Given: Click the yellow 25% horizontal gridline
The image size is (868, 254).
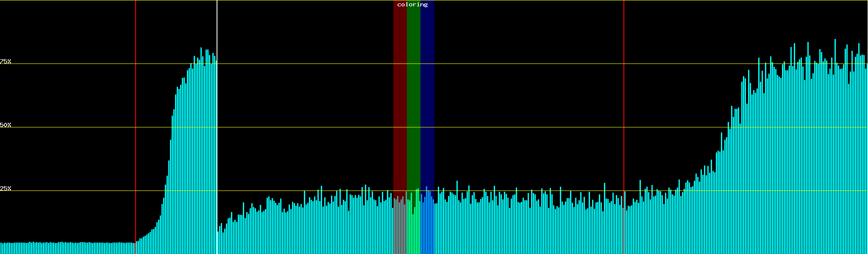Looking at the screenshot, I should pyautogui.click(x=509, y=191).
